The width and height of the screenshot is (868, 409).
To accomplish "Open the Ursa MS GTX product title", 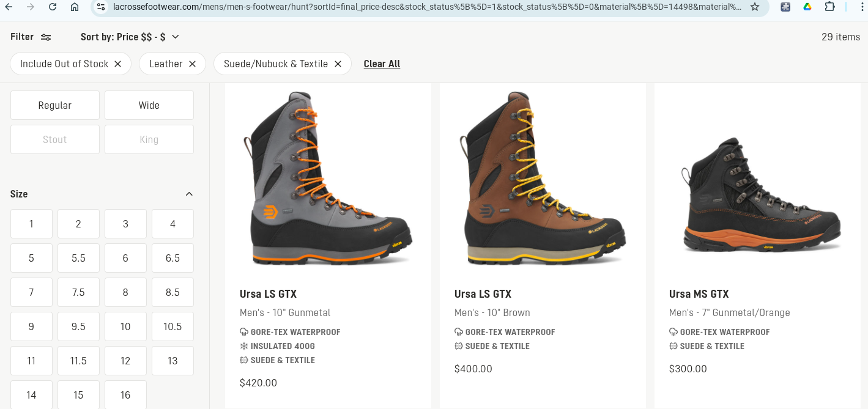I will tap(699, 294).
